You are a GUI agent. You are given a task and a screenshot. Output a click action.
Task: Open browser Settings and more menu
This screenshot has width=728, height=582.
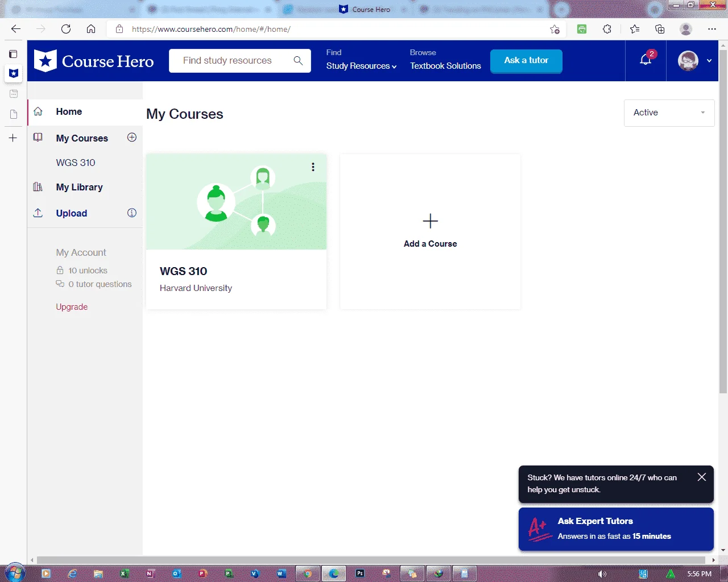(x=712, y=29)
